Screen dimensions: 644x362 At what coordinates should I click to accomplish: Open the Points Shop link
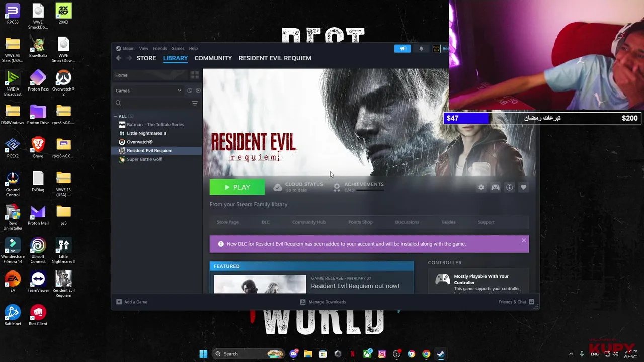point(360,222)
